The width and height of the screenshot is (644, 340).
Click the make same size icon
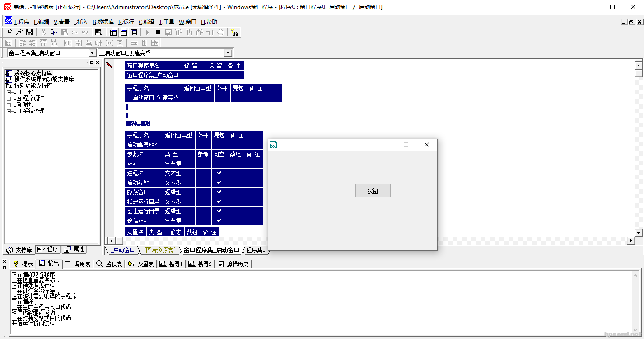155,42
